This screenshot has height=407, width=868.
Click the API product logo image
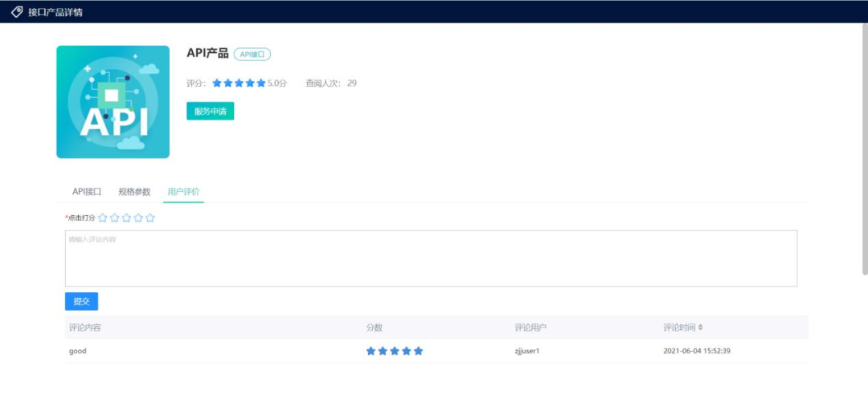pyautogui.click(x=113, y=102)
